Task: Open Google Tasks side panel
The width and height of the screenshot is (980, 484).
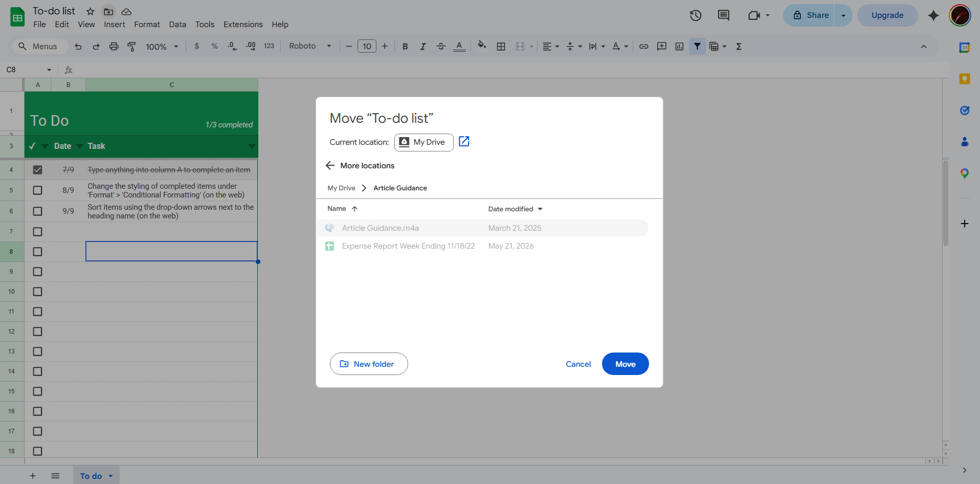Action: click(x=965, y=111)
